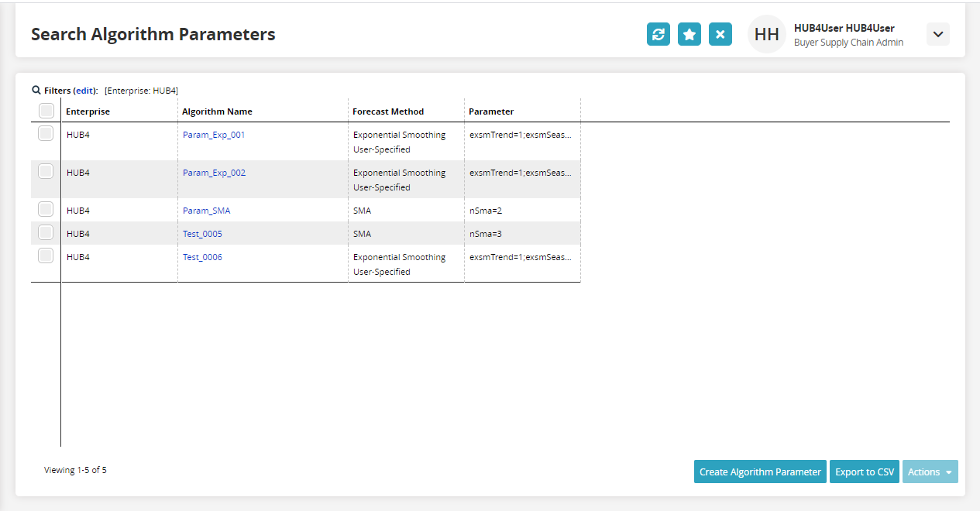
Task: Check the Param_Exp_001 row checkbox
Action: [x=46, y=133]
